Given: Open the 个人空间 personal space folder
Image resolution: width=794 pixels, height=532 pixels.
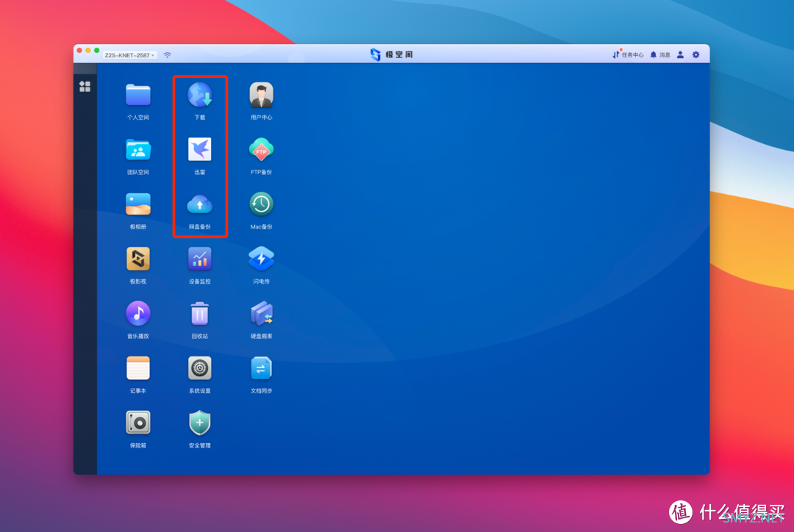Looking at the screenshot, I should coord(138,96).
